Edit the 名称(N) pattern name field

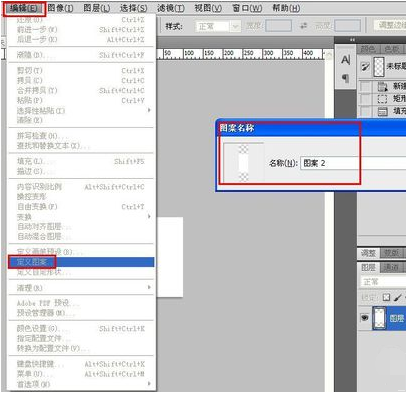pyautogui.click(x=353, y=163)
